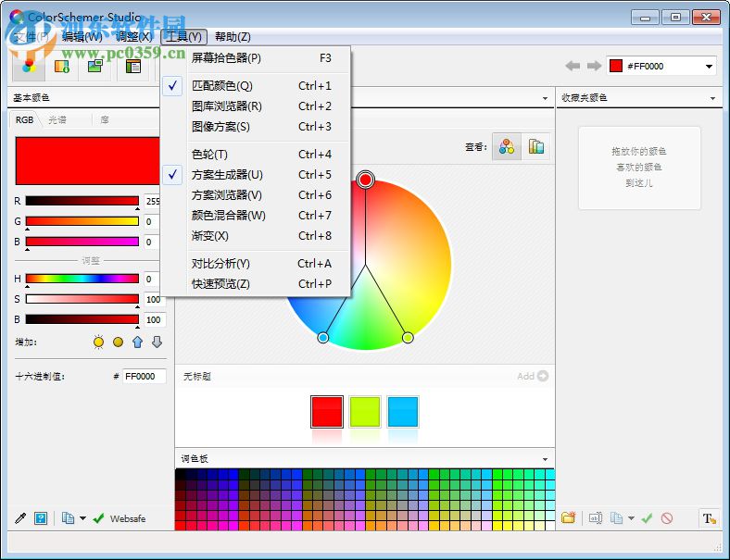Viewport: 730px width, 560px height.
Task: Pick a color with the eyedropper icon
Action: point(20,518)
